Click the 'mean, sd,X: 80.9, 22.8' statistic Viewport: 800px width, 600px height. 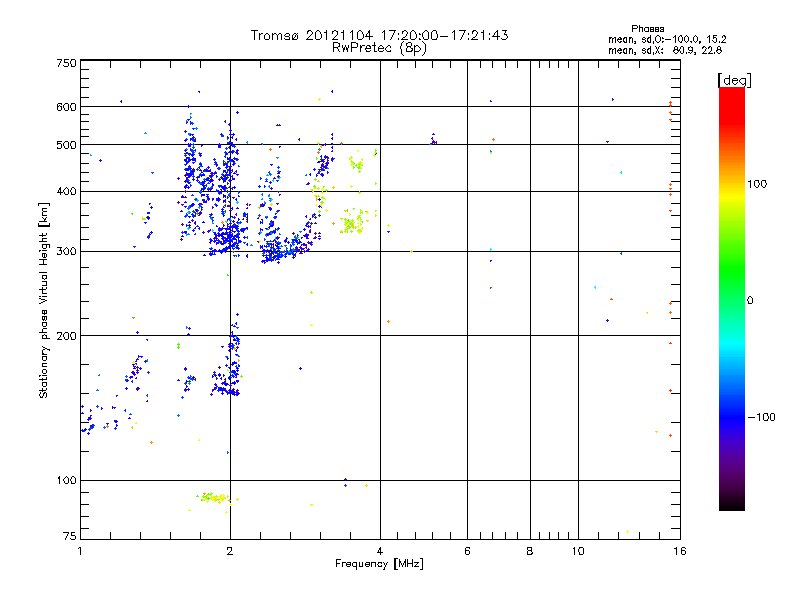click(665, 50)
